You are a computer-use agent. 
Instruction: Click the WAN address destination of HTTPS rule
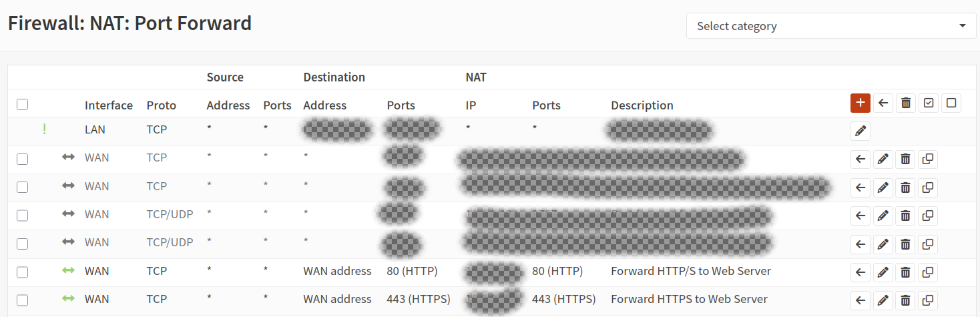click(x=337, y=299)
